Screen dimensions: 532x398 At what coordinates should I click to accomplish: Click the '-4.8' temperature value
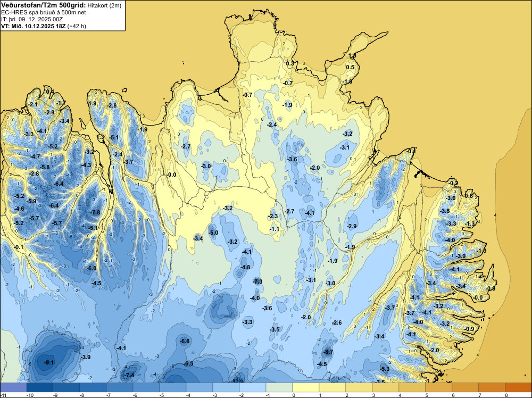(245, 267)
